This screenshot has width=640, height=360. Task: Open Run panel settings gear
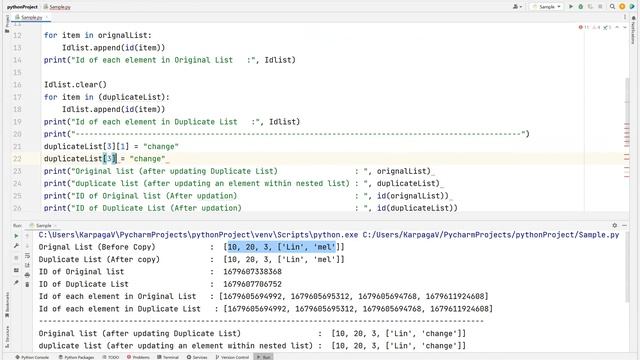pos(615,225)
